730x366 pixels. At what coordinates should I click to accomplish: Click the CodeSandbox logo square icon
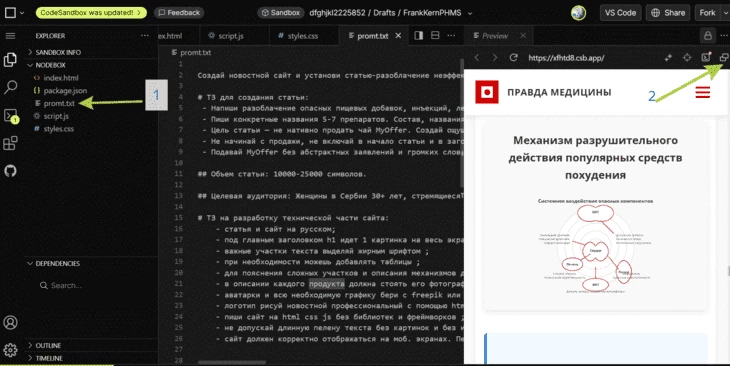10,13
